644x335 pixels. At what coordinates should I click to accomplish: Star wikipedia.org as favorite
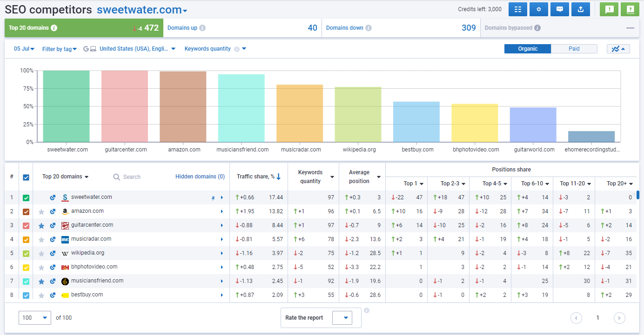click(x=41, y=254)
